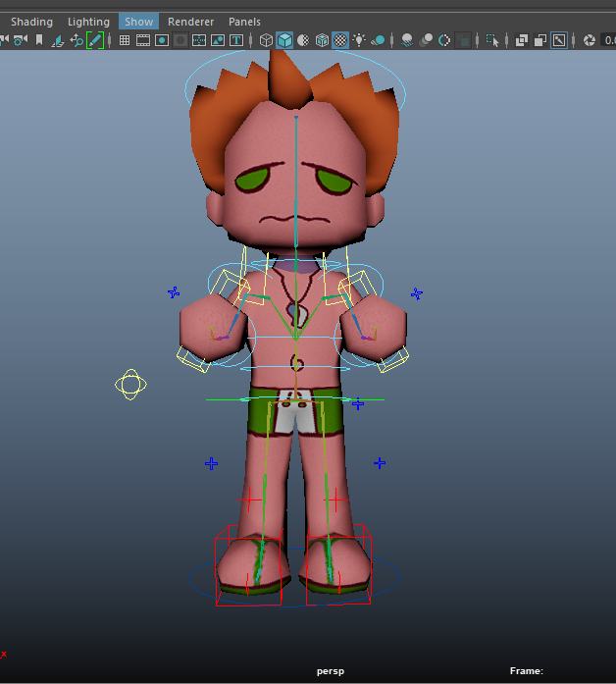This screenshot has width=616, height=684.
Task: Toggle the X-ray display icon
Action: (522, 40)
